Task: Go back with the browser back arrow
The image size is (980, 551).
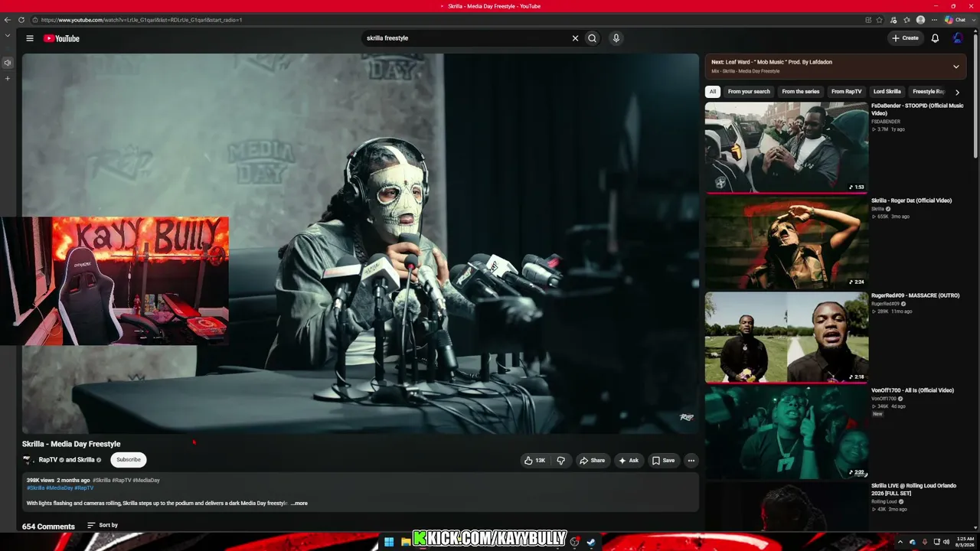Action: [8, 20]
